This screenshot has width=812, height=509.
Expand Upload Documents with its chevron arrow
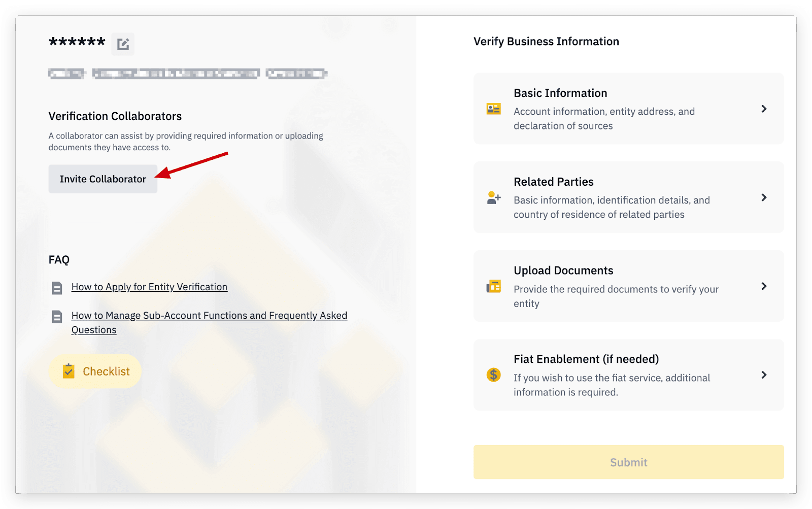point(764,286)
